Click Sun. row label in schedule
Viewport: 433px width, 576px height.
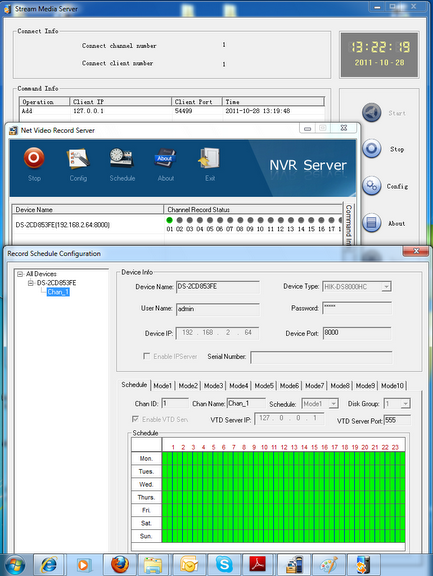point(146,536)
